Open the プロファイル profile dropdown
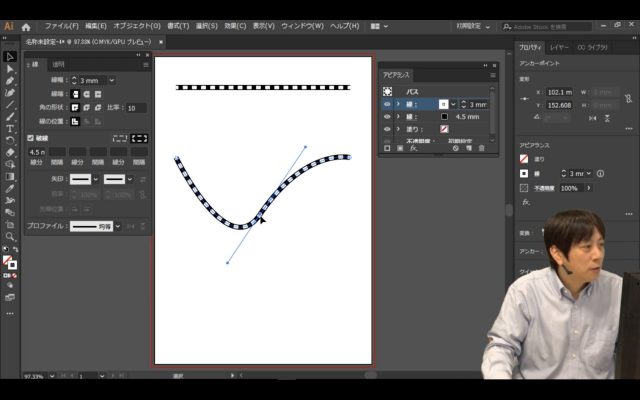Screen dimensions: 640x400 coord(118,226)
